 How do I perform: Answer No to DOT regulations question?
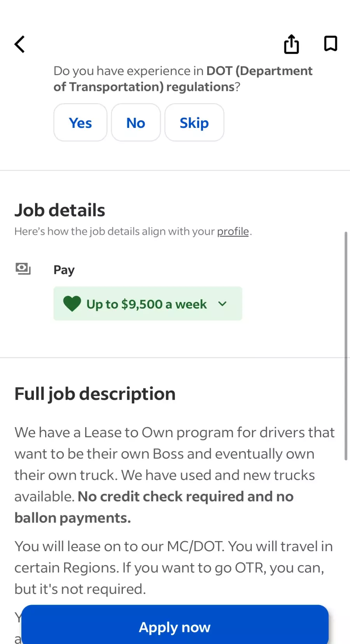tap(136, 123)
